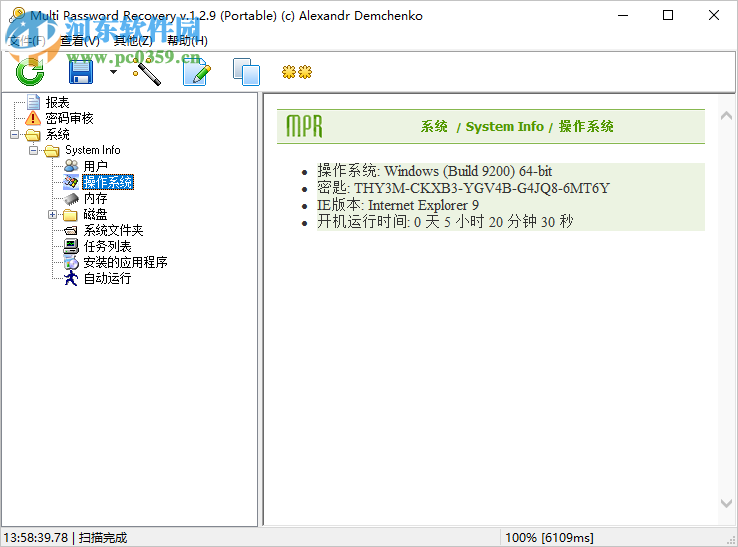This screenshot has width=738, height=547.
Task: Click the memory chip icon beside 内存
Action: tap(71, 198)
